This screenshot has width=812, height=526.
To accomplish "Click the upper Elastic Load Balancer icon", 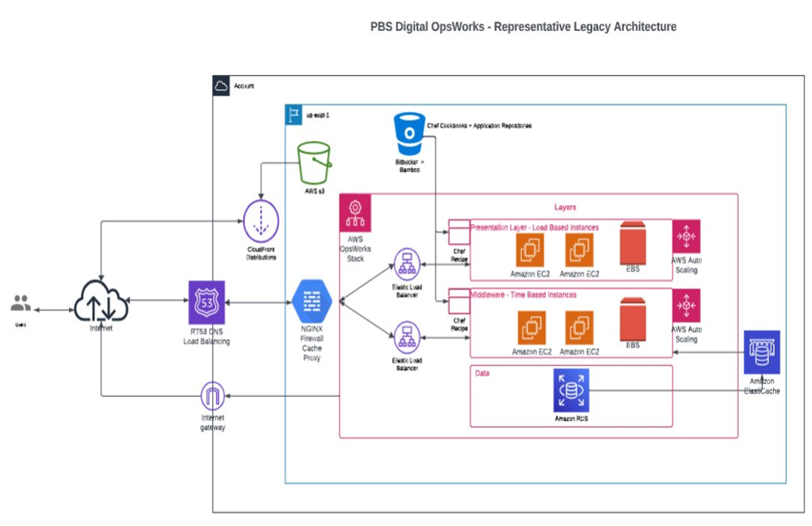I will point(406,264).
